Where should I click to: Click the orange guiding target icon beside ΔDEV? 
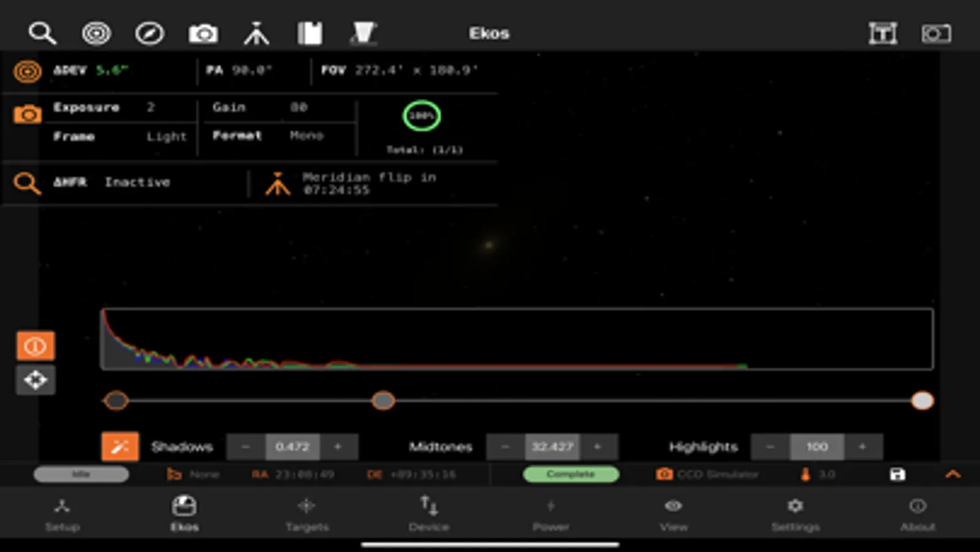tap(28, 71)
